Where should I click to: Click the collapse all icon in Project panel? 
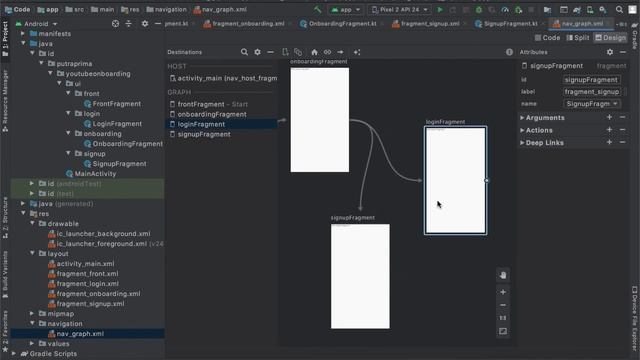(x=129, y=24)
